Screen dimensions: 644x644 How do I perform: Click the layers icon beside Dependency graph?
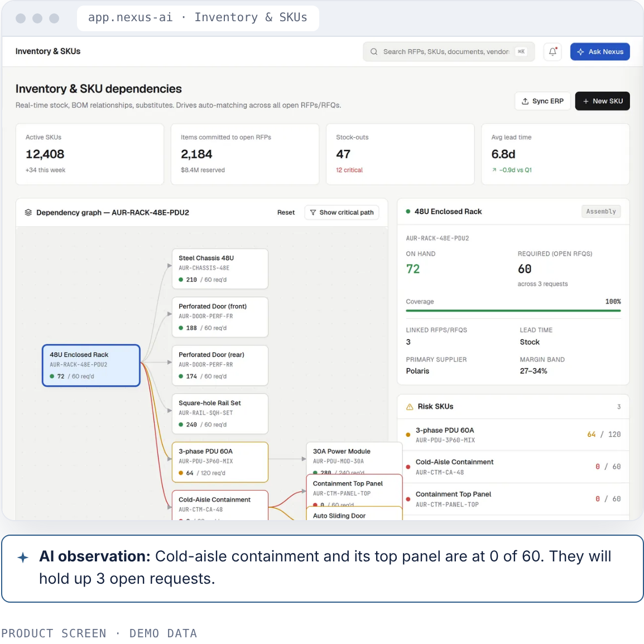tap(28, 212)
